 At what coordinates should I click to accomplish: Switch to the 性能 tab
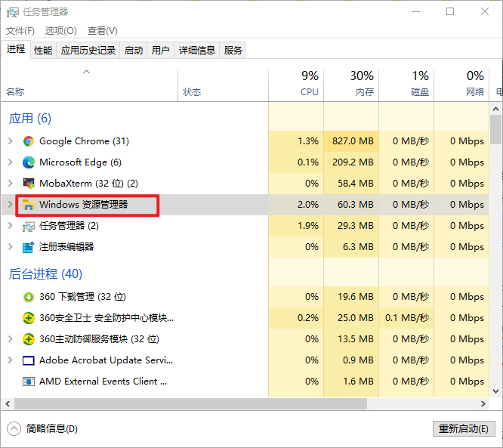click(43, 50)
